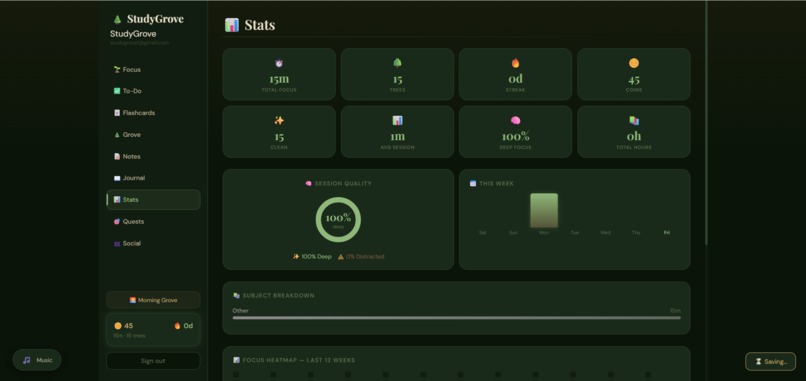The height and width of the screenshot is (381, 806).
Task: Click the coin icon on Coins card
Action: tap(634, 63)
